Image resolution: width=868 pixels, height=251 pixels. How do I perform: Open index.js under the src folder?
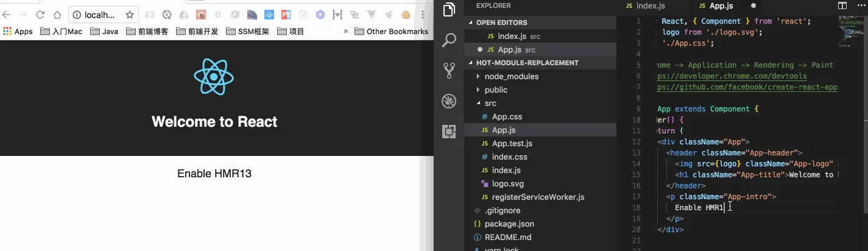[x=540, y=170]
